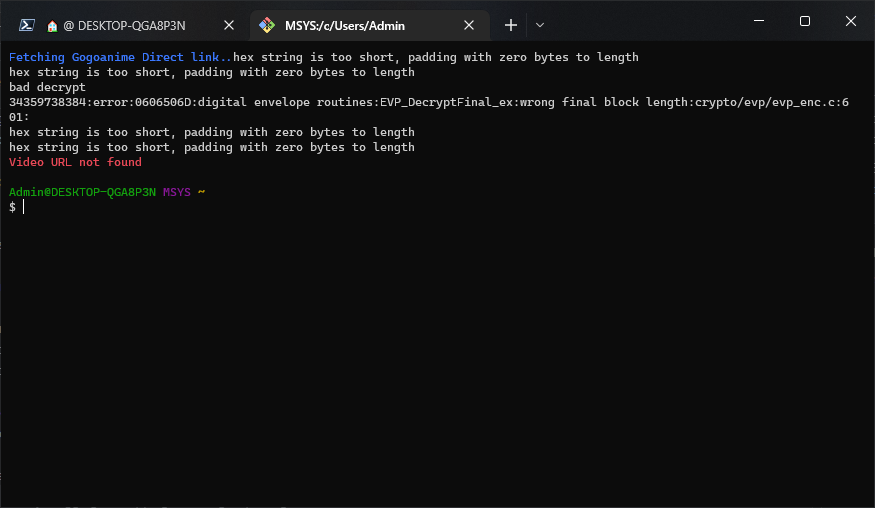The image size is (875, 508).
Task: Click the 'Fetching Gogoanime Direct link..' text
Action: pyautogui.click(x=120, y=57)
